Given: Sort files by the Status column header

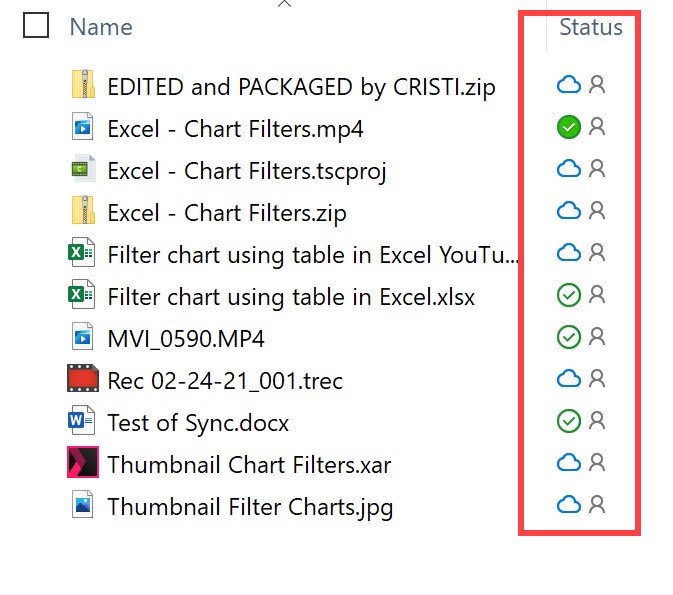Looking at the screenshot, I should tap(591, 27).
